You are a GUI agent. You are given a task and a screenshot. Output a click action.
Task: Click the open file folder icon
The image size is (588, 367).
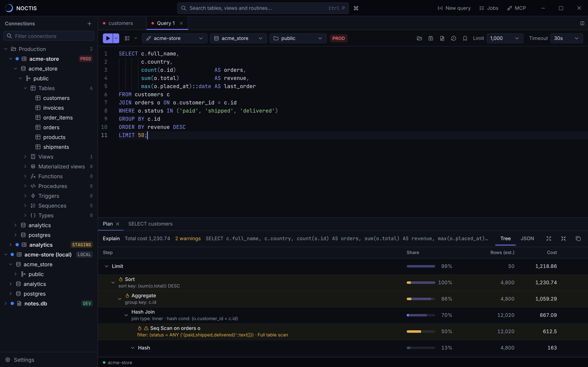419,38
